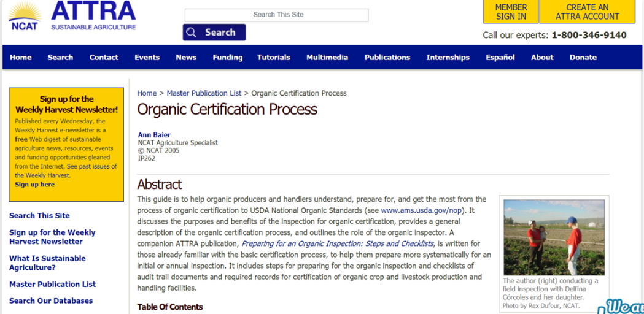
Task: Click the © NCAT 2005 text
Action: tap(158, 151)
